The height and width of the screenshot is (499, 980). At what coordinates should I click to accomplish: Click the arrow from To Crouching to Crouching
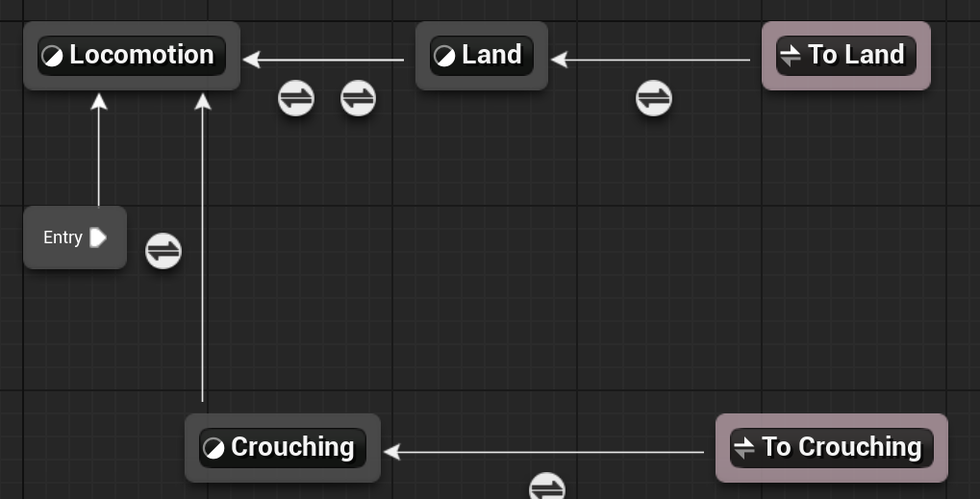tap(543, 452)
